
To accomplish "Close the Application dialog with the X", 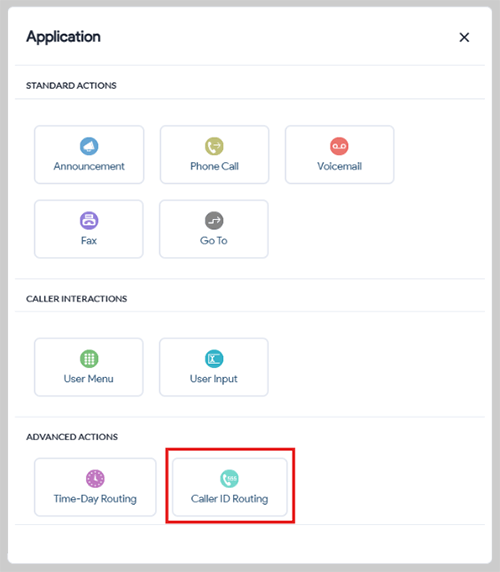I will pos(464,37).
